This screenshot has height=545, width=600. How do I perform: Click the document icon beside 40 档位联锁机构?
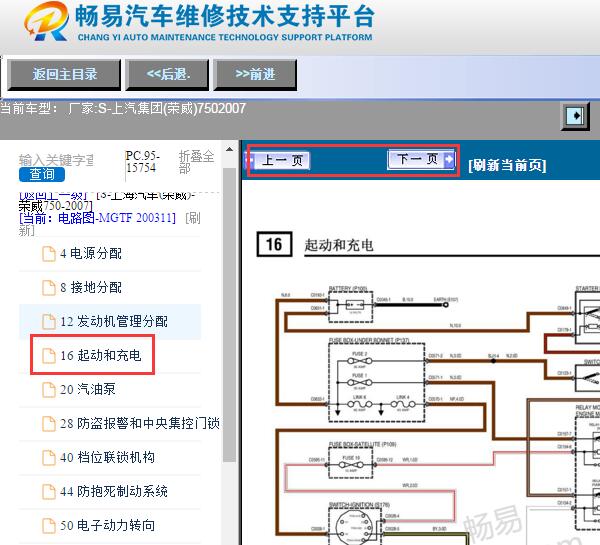click(49, 458)
